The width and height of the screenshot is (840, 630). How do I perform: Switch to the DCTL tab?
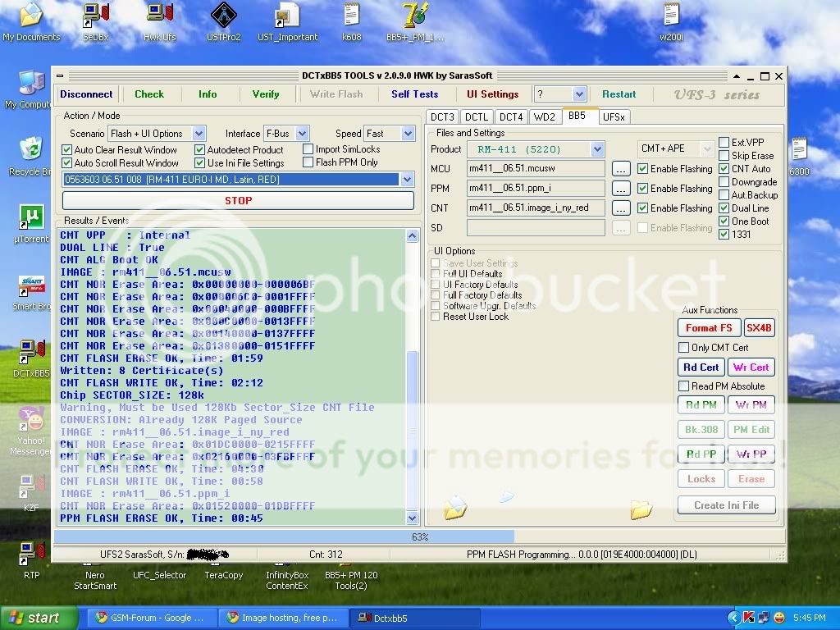(x=477, y=116)
